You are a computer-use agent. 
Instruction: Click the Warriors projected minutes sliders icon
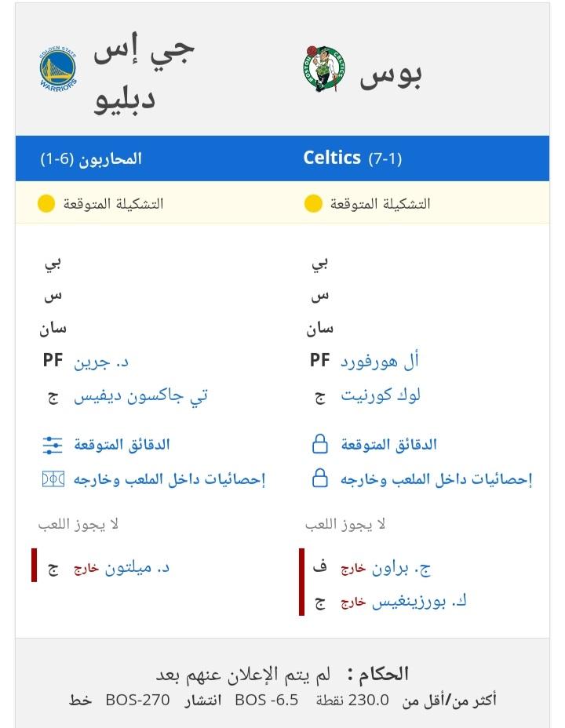click(53, 445)
